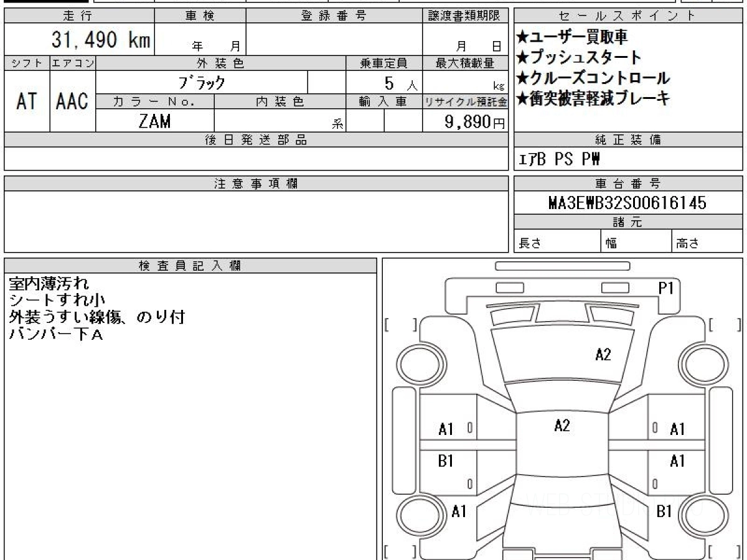Image resolution: width=747 pixels, height=560 pixels.
Task: Click the B1 mark above the lower-left A1
Action: 446,461
